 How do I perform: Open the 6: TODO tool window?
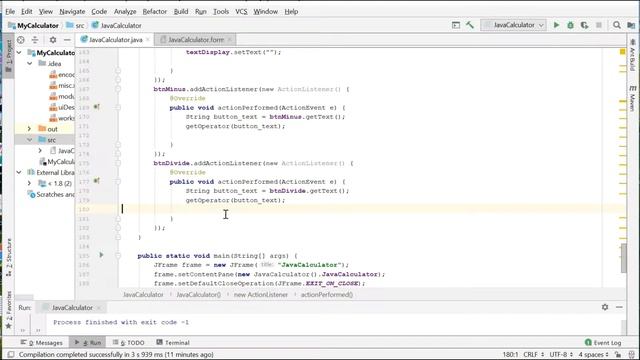(x=129, y=342)
